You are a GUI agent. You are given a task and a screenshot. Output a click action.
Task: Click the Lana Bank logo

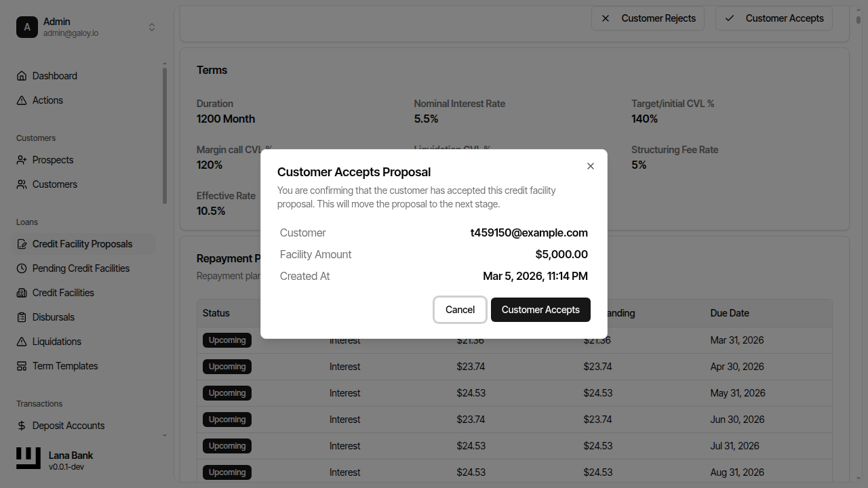click(x=28, y=458)
